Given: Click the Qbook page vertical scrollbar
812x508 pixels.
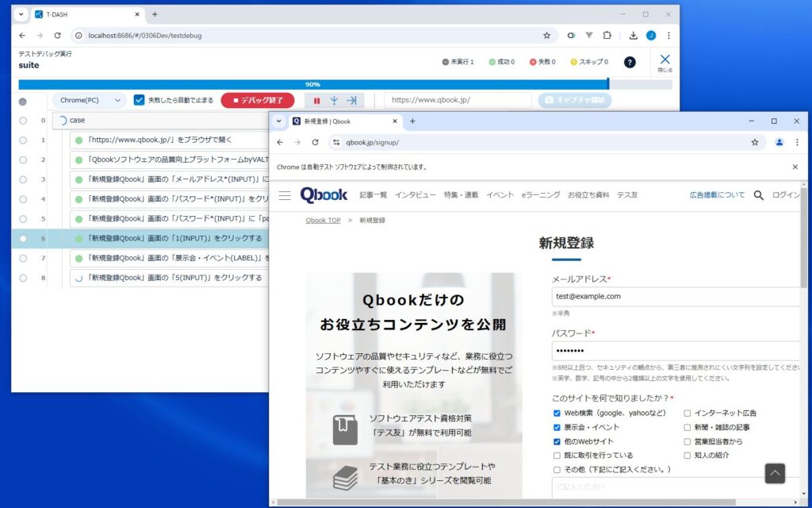Looking at the screenshot, I should [x=803, y=238].
